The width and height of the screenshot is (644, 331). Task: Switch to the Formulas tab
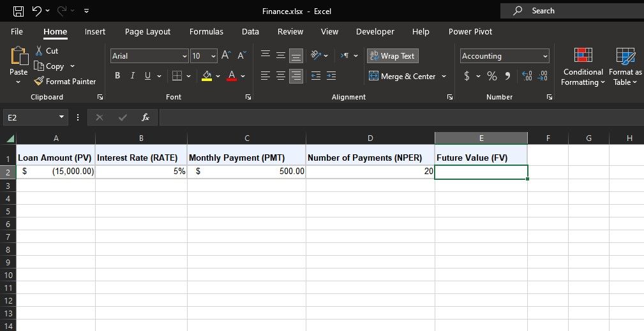click(x=206, y=31)
